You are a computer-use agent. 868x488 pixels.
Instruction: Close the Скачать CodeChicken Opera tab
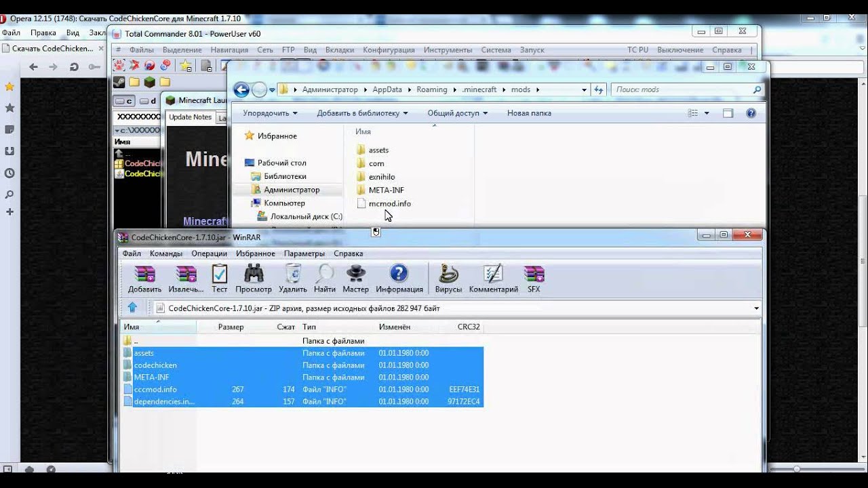click(x=100, y=48)
